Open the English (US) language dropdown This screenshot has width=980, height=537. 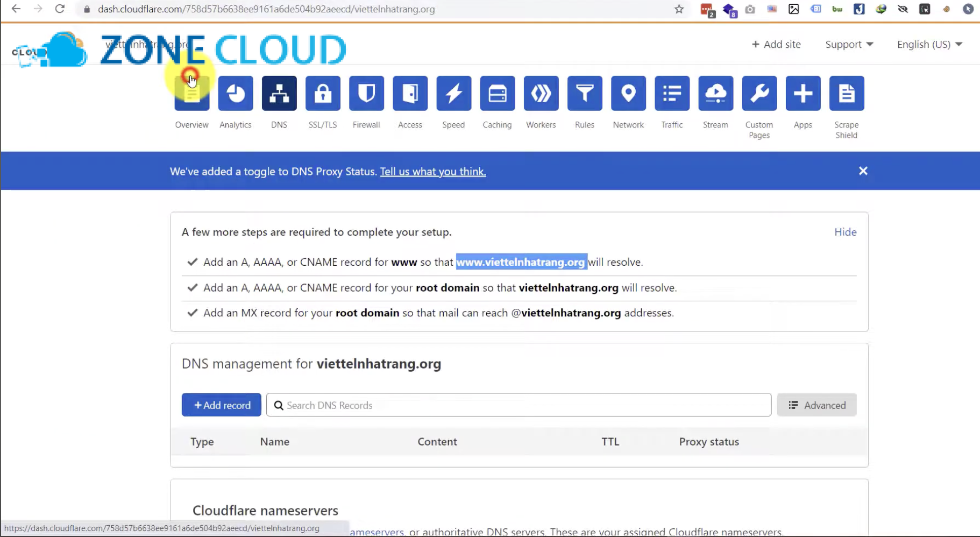[x=929, y=45]
